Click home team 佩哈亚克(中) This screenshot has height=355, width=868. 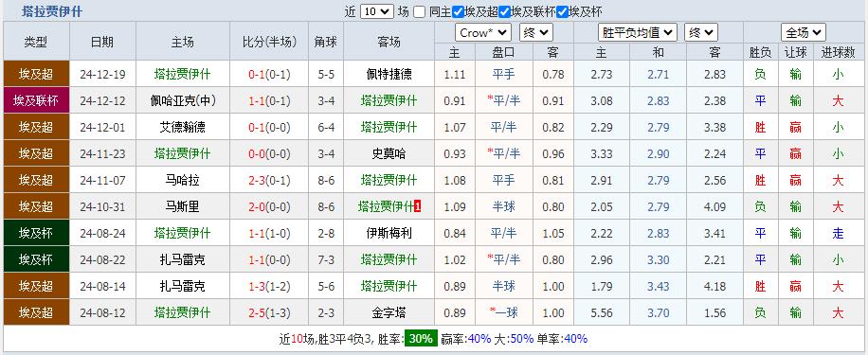coord(183,100)
